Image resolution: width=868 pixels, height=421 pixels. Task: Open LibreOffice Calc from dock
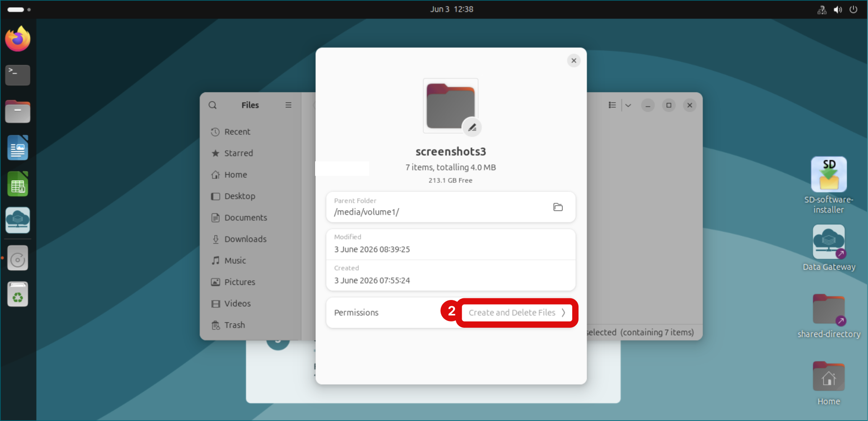(18, 184)
